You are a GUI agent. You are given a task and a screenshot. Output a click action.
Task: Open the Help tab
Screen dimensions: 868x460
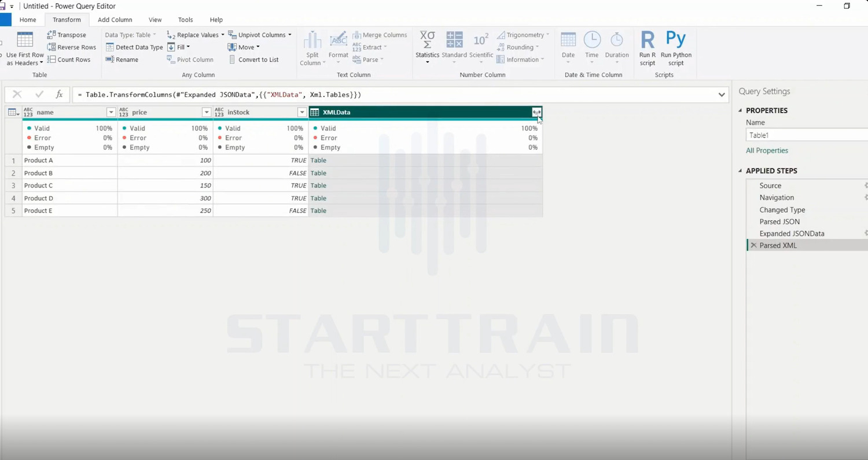216,20
